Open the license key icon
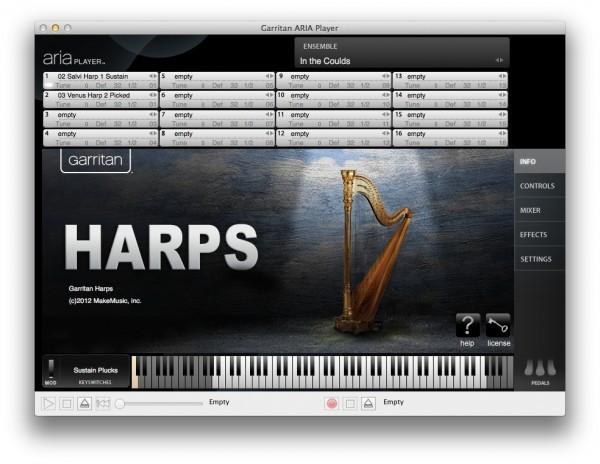600x464 pixels. click(x=498, y=326)
